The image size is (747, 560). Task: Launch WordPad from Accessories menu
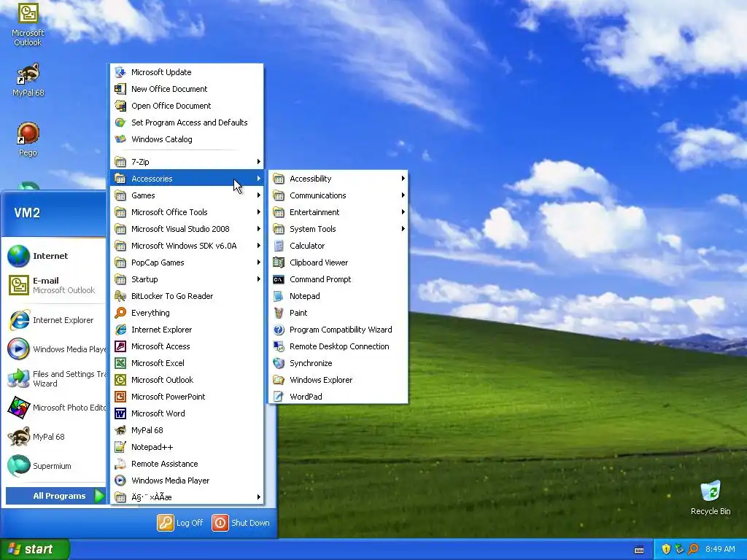pos(338,396)
